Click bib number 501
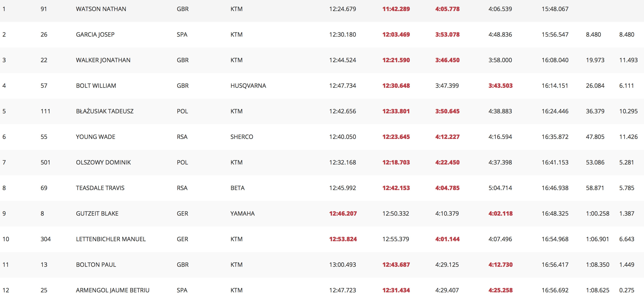The width and height of the screenshot is (644, 298). (x=45, y=162)
